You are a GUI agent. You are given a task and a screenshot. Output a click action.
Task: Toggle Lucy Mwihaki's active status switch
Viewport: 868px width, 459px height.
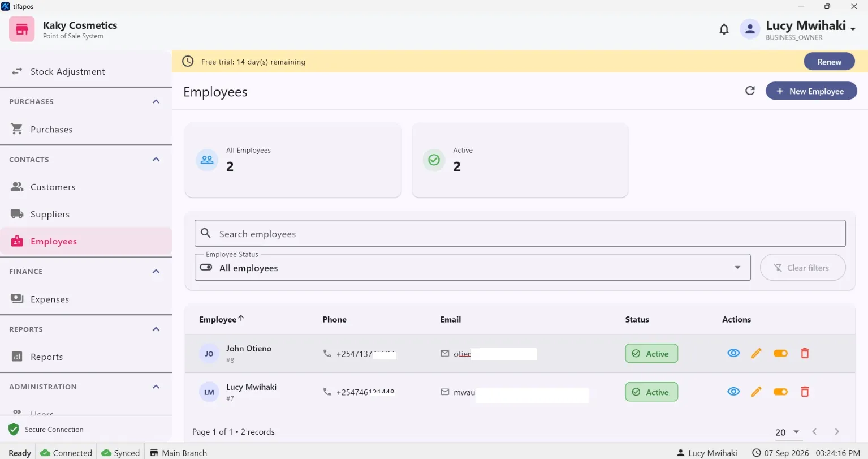[x=780, y=392]
